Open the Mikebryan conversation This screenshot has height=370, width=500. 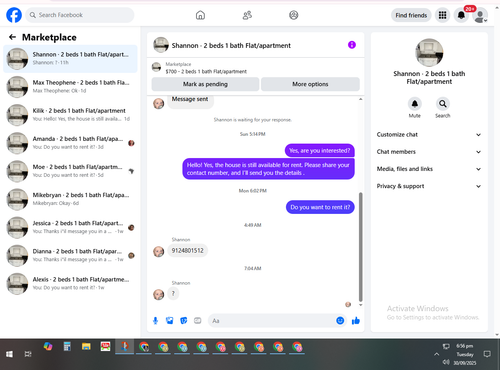pos(70,199)
